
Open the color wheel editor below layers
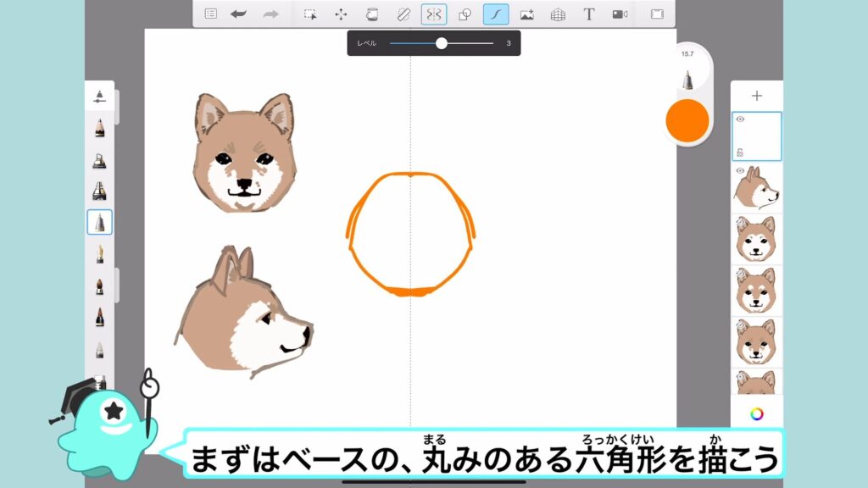(x=756, y=414)
